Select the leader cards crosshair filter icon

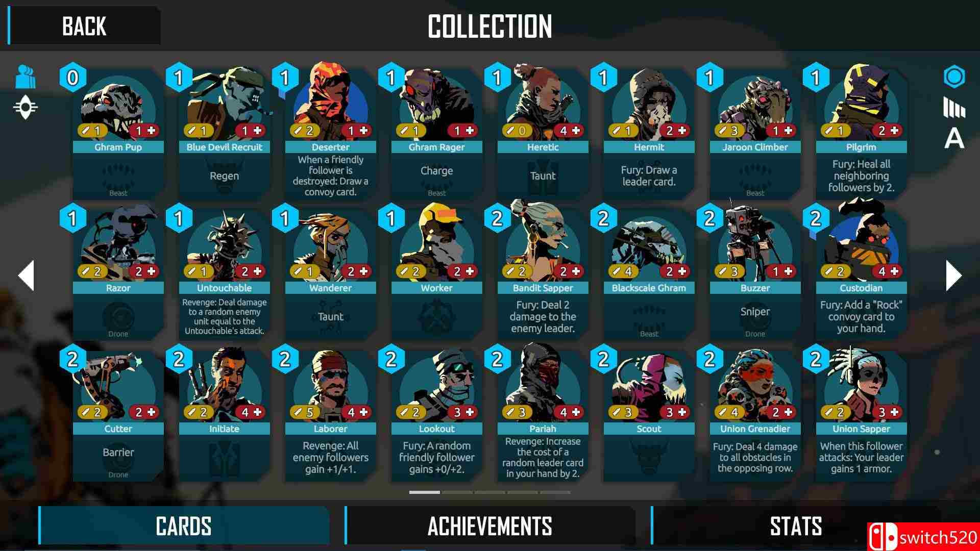pyautogui.click(x=26, y=108)
